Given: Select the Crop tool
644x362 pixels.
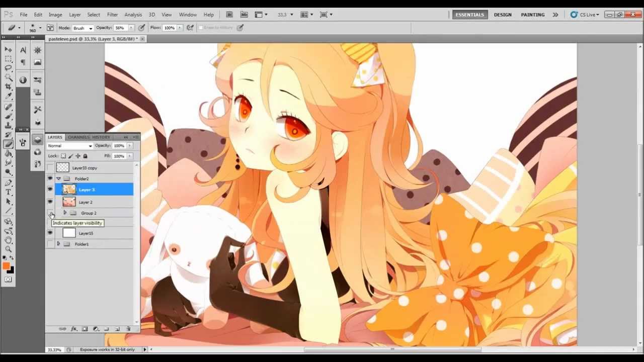Looking at the screenshot, I should click(9, 86).
